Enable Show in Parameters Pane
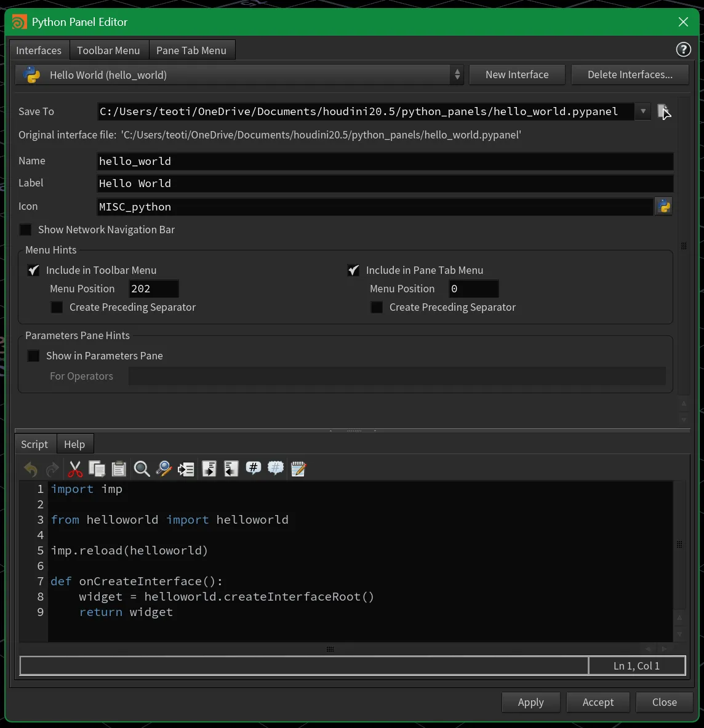This screenshot has height=728, width=704. click(x=33, y=355)
